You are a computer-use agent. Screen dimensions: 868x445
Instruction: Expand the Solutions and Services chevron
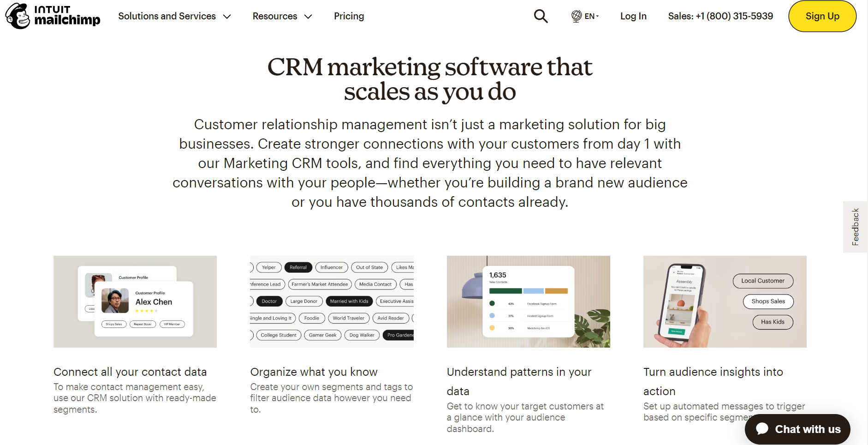[x=227, y=17]
